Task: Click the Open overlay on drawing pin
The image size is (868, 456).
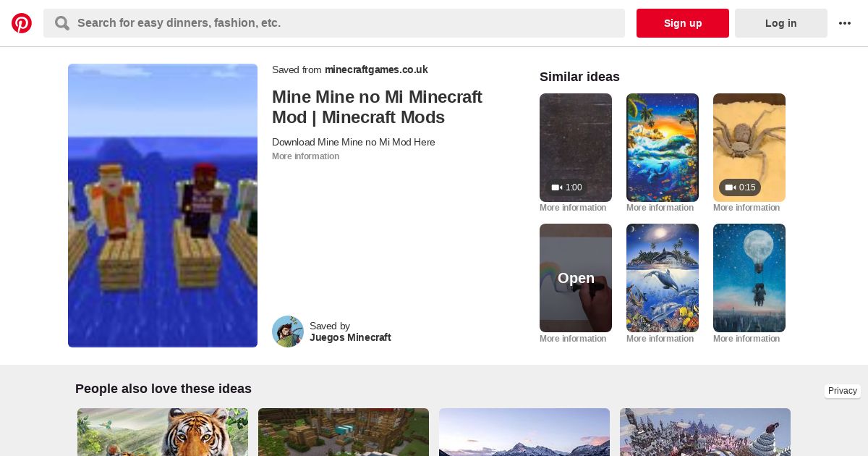Action: point(576,278)
